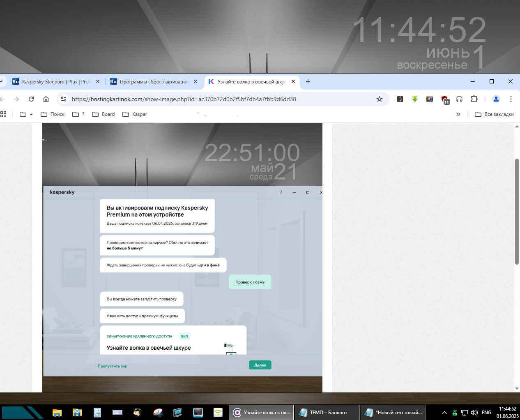Open the green download arrow extension
Screen dimensions: 520x420
pos(415,99)
